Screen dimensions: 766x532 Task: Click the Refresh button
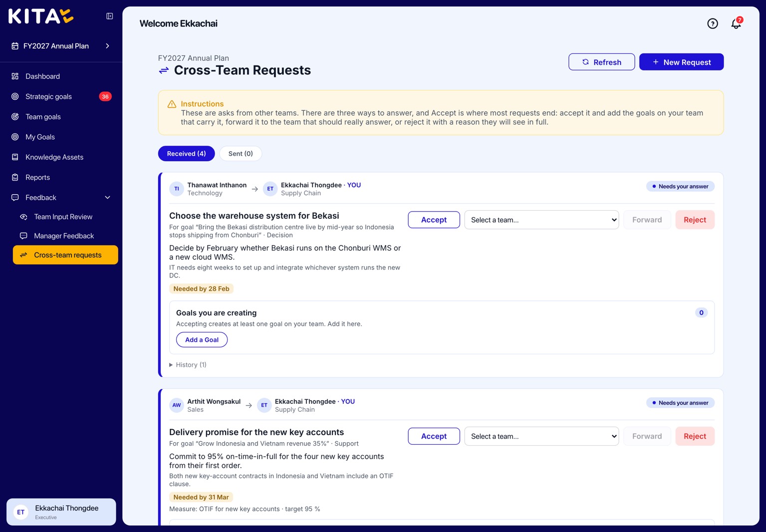[x=601, y=62]
